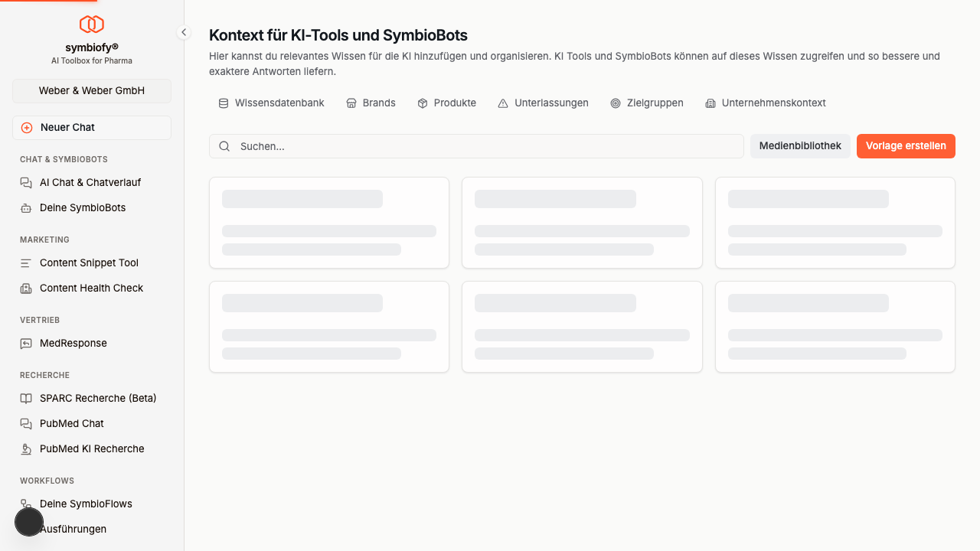Open PubMed Chat from the sidebar
Screen dimensions: 980x551
click(x=71, y=423)
